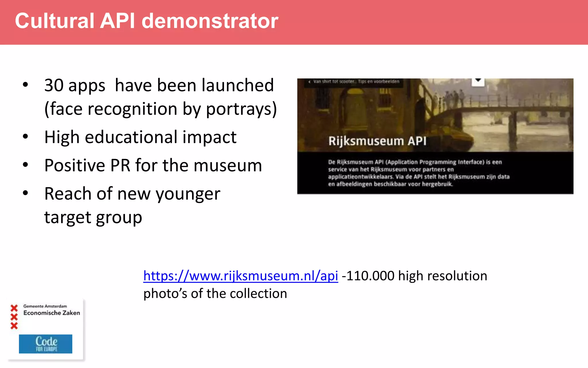The image size is (588, 368).
Task: Click the 'target group' text line
Action: 93,217
